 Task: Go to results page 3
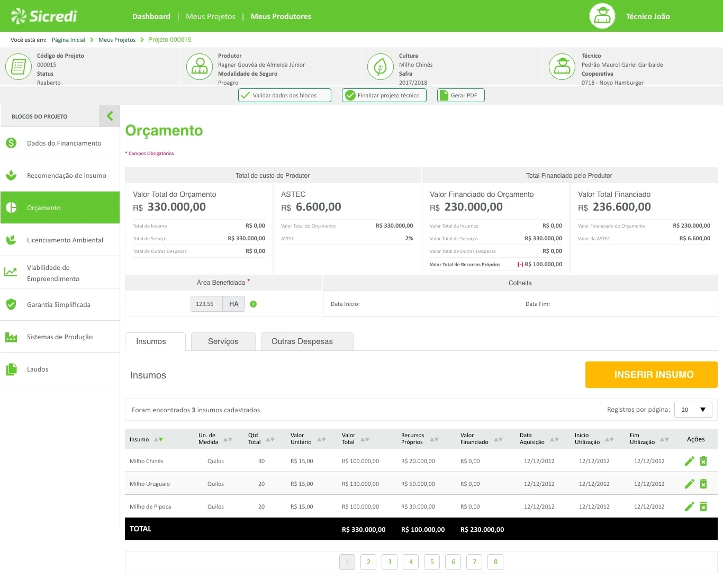coord(390,562)
